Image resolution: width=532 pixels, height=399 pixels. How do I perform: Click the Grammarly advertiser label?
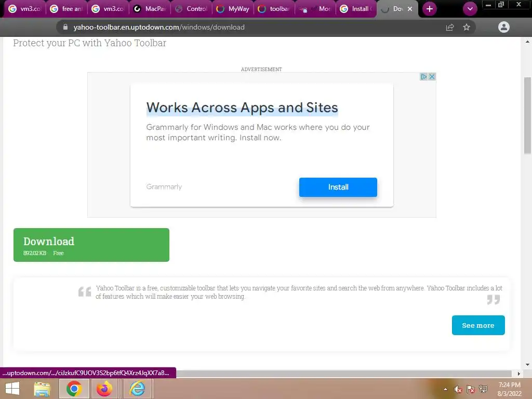[164, 187]
